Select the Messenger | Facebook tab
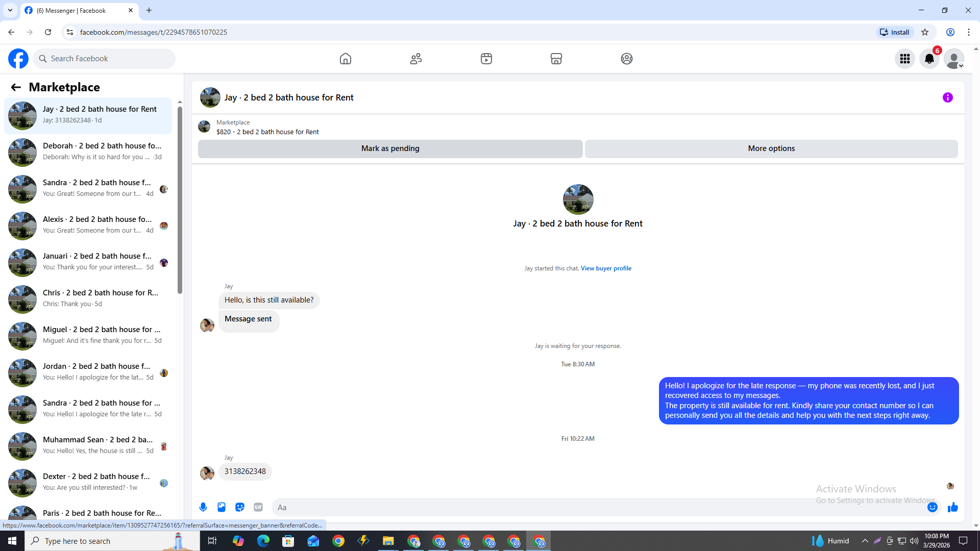Viewport: 980px width, 551px height. click(79, 10)
